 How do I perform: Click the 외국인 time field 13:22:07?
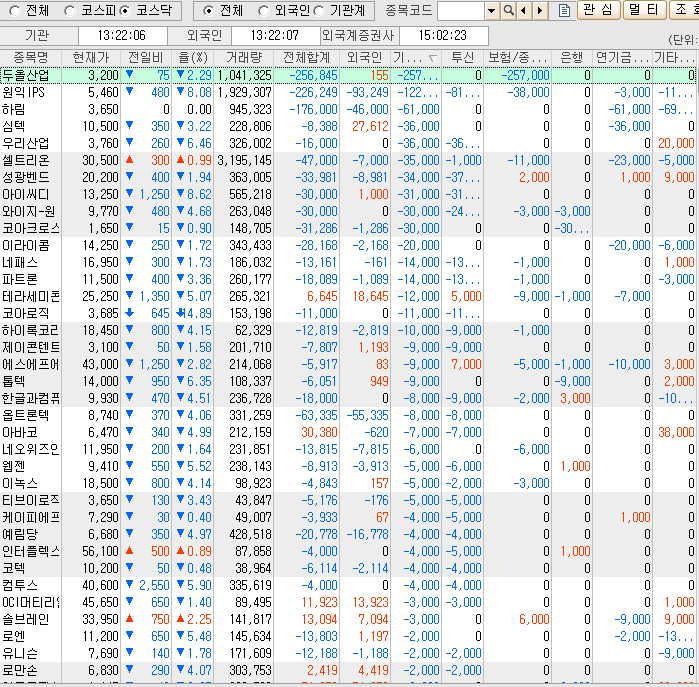(275, 35)
